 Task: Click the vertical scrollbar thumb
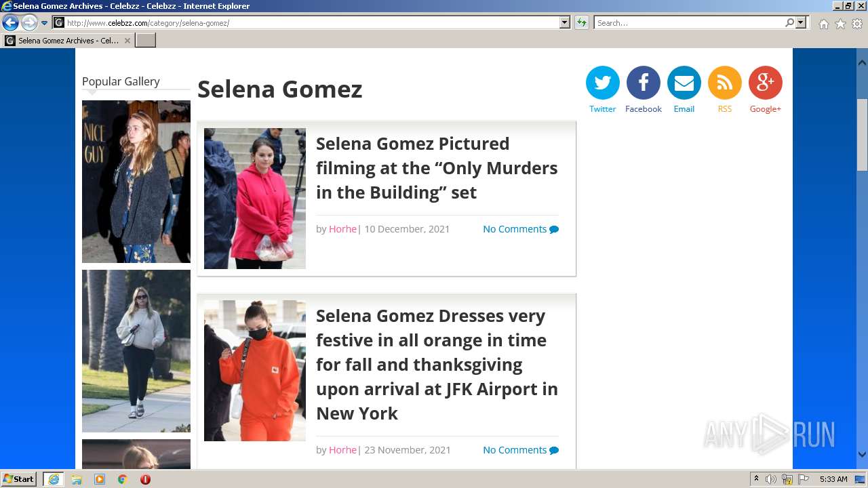coord(862,134)
